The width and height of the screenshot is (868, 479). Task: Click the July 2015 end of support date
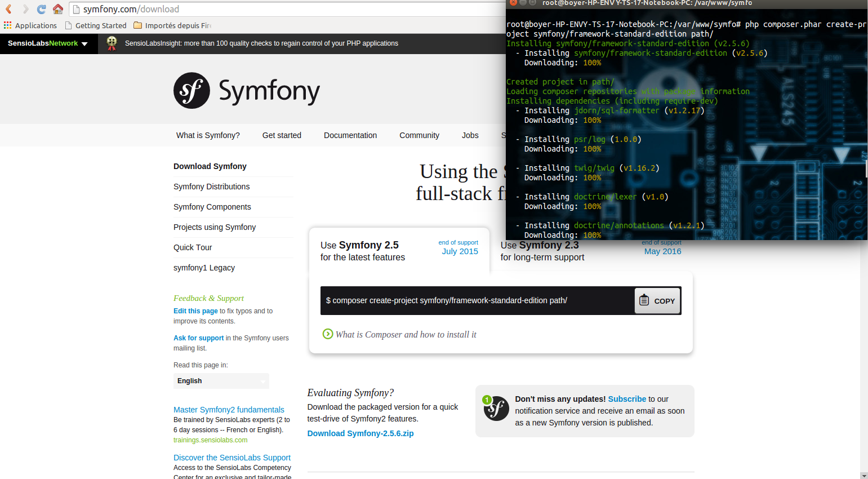coord(460,251)
